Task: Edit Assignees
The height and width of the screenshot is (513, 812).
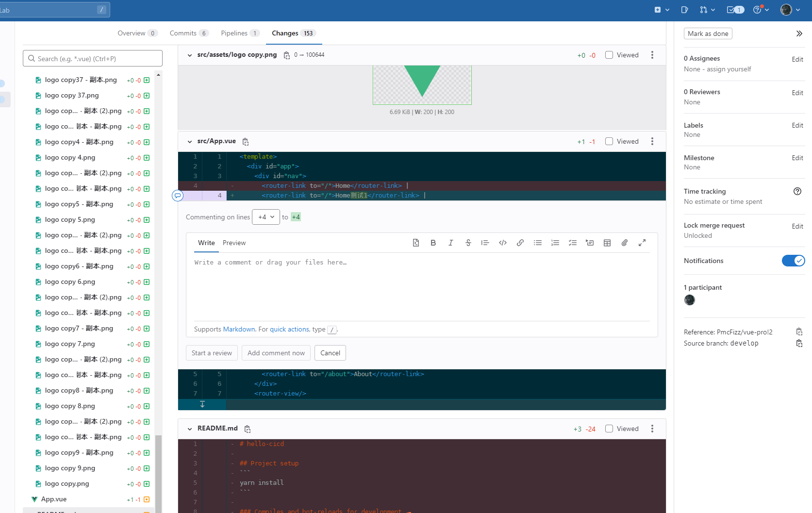Action: click(x=797, y=59)
